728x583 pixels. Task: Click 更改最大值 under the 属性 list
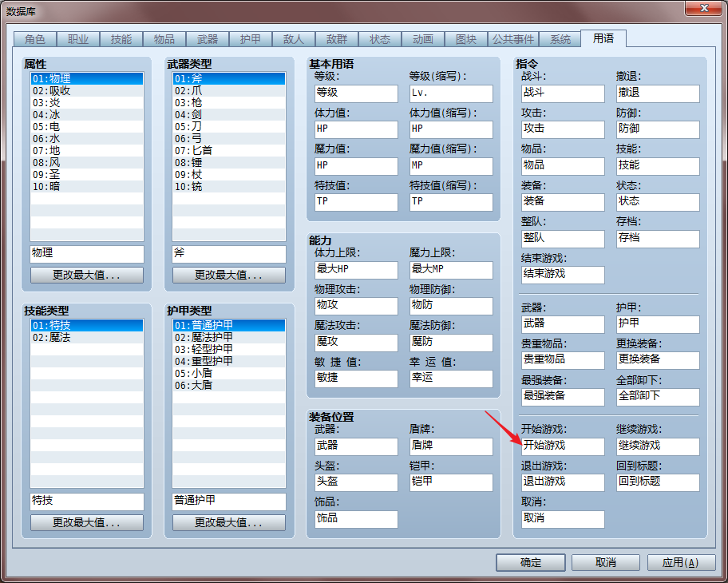(87, 275)
